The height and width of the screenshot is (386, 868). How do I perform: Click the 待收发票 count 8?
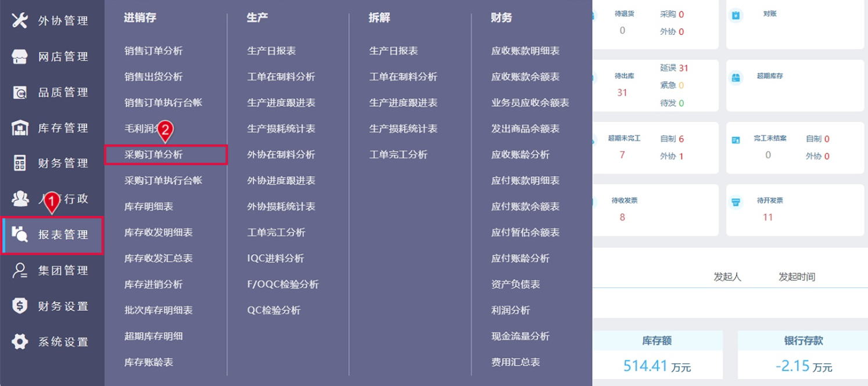click(622, 218)
